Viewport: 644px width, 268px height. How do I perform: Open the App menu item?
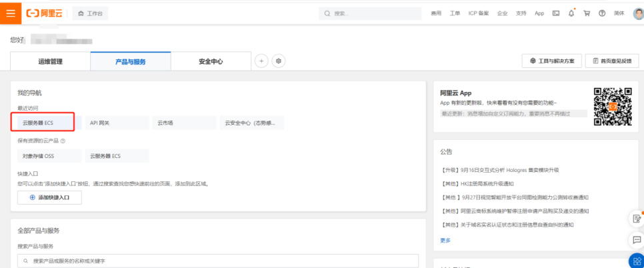tap(539, 13)
